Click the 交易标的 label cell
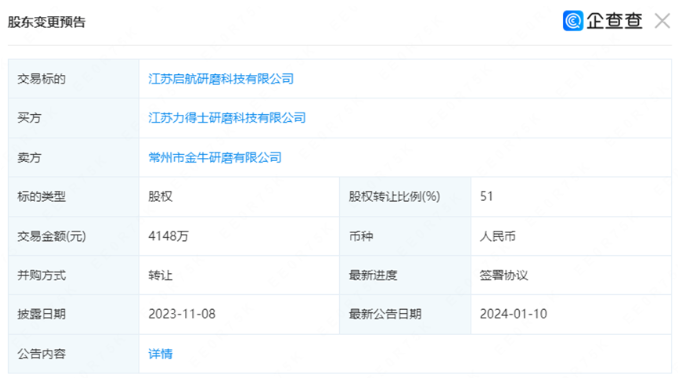Screen dimensions: 681x384 tap(74, 79)
